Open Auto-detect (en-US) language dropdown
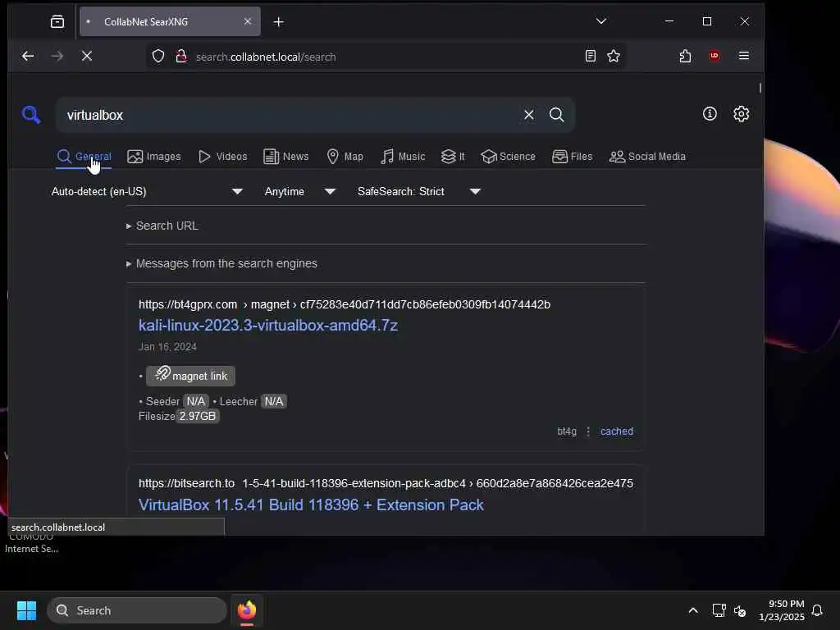840x630 pixels. (148, 191)
